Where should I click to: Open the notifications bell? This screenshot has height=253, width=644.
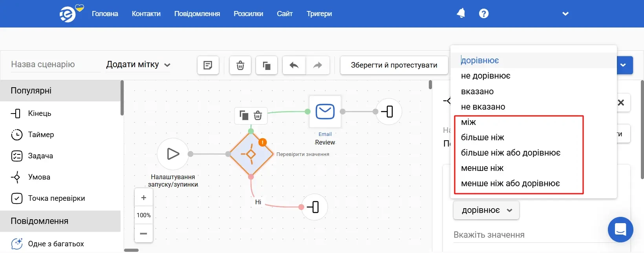click(461, 13)
